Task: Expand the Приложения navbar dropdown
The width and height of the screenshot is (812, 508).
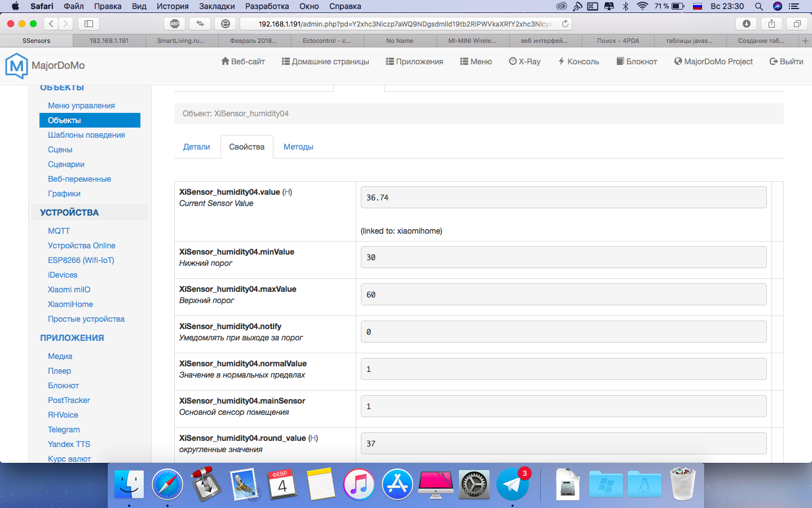Action: point(414,62)
